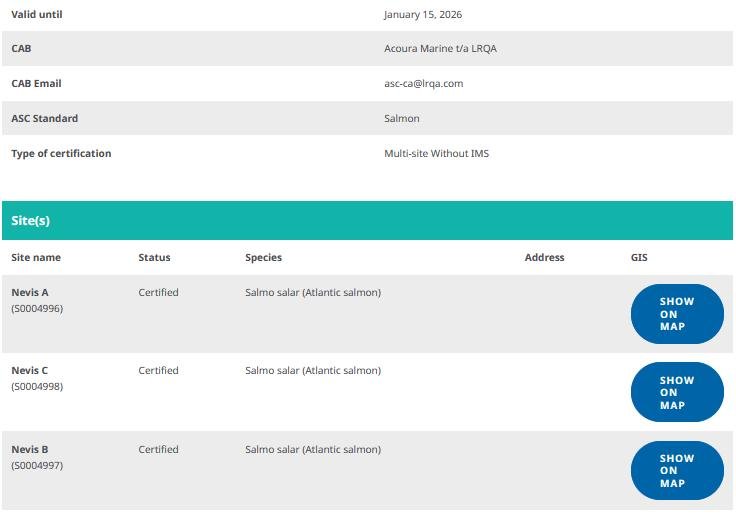
Task: Select the Nevis B site name
Action: [x=30, y=449]
